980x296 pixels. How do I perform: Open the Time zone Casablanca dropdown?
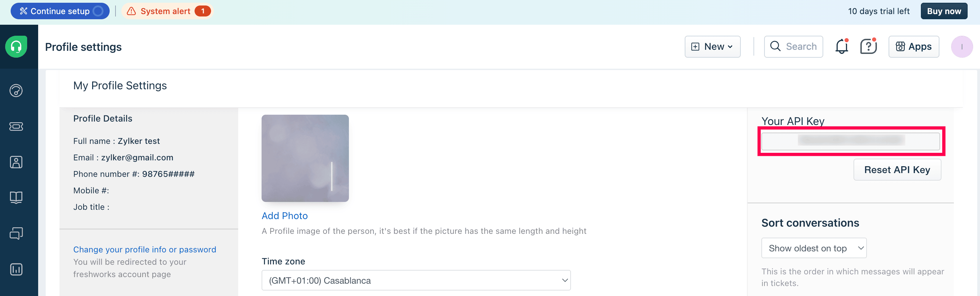pos(416,281)
